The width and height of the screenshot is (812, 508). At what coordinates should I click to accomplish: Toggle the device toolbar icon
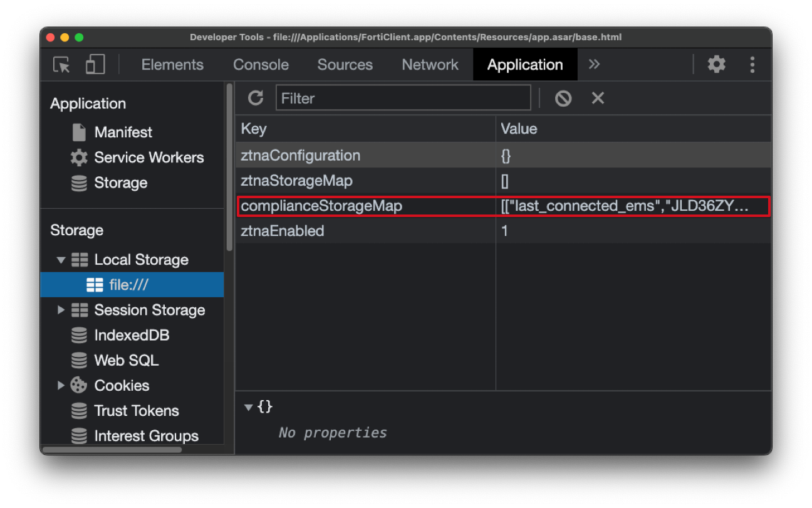tap(95, 65)
